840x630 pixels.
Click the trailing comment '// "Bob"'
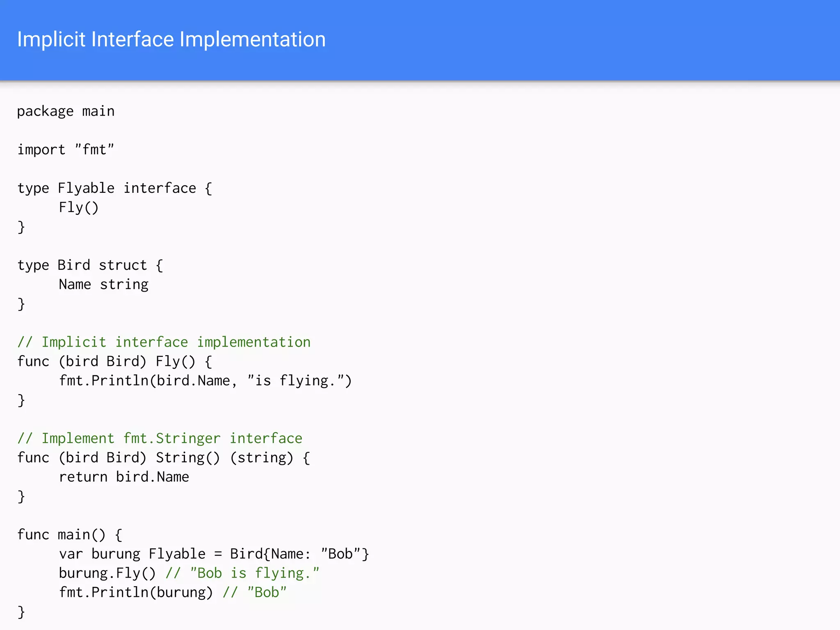point(255,593)
